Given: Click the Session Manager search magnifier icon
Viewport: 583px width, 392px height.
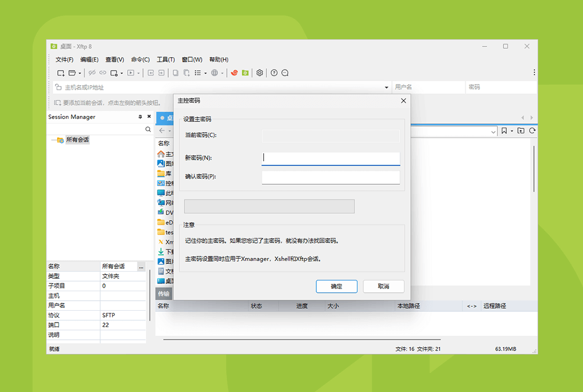Looking at the screenshot, I should [x=148, y=129].
